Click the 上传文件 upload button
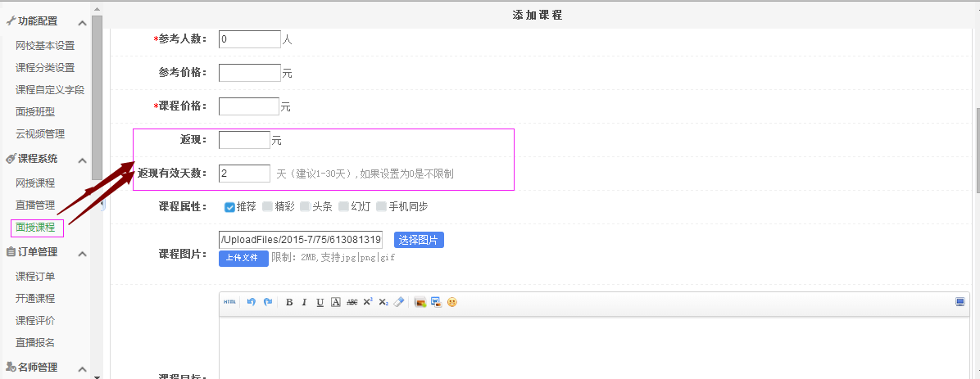The width and height of the screenshot is (980, 379). pyautogui.click(x=243, y=259)
